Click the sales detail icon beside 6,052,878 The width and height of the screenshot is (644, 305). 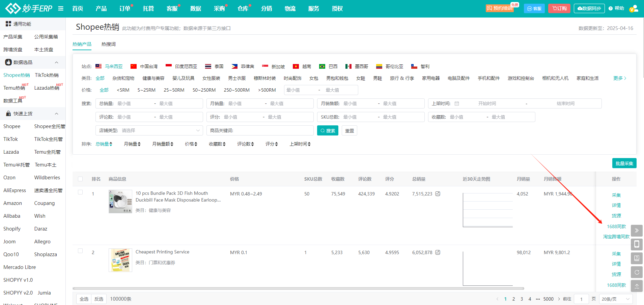tap(438, 252)
